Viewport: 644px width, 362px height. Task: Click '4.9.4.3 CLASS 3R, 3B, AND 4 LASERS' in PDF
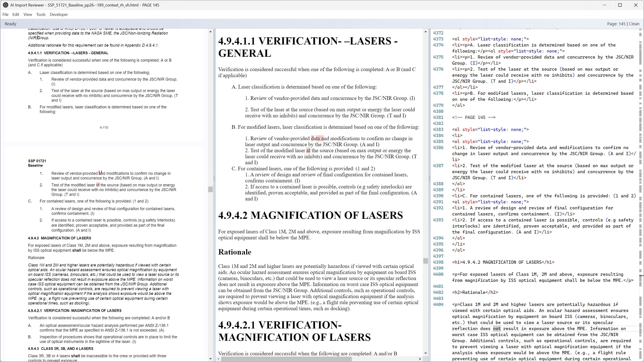tap(61, 349)
